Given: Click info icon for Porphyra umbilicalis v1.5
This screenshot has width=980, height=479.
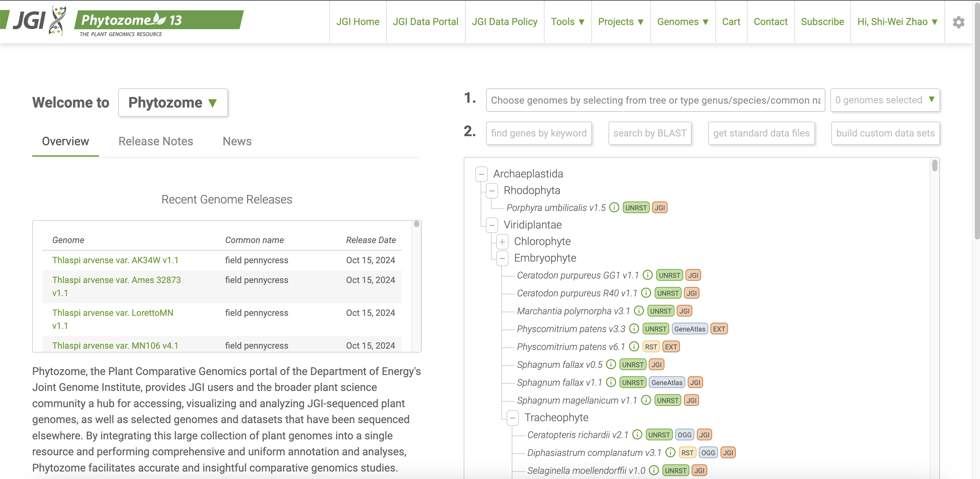Looking at the screenshot, I should pyautogui.click(x=614, y=208).
